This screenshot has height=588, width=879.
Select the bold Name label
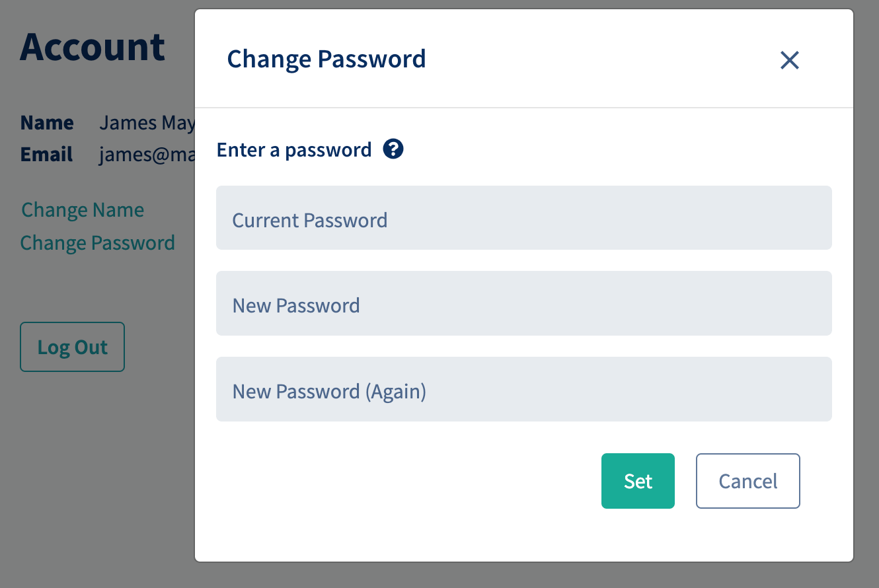[x=47, y=123]
